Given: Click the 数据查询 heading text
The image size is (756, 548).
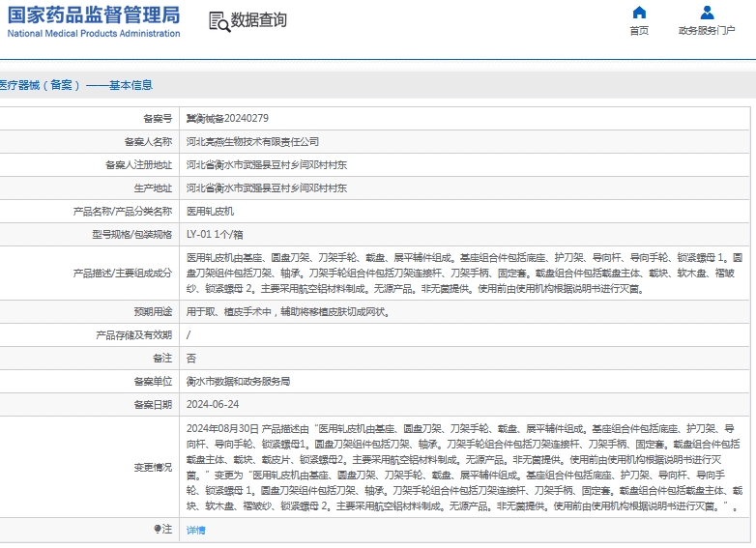Looking at the screenshot, I should [x=259, y=19].
